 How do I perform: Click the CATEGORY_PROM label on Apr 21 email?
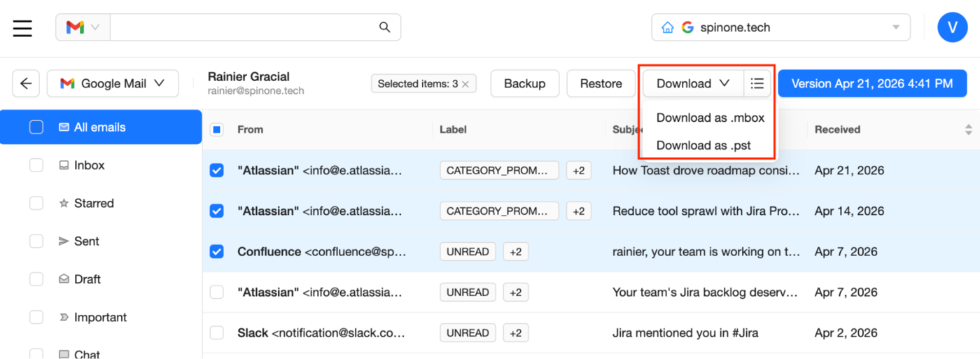(x=499, y=170)
